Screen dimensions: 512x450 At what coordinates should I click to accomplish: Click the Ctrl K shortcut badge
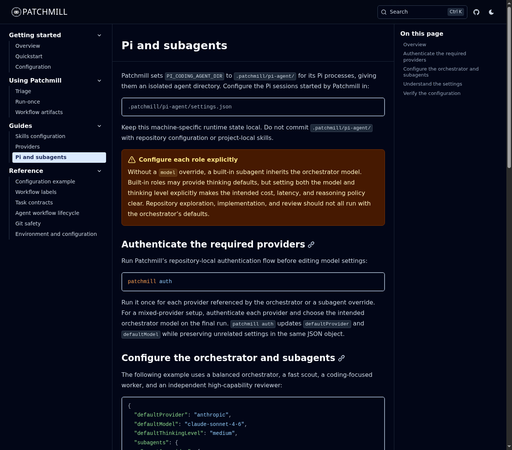pyautogui.click(x=456, y=12)
